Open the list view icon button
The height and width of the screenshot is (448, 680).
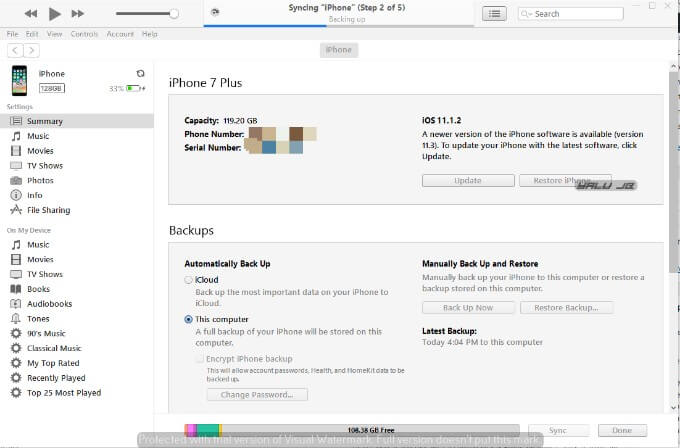pyautogui.click(x=494, y=14)
